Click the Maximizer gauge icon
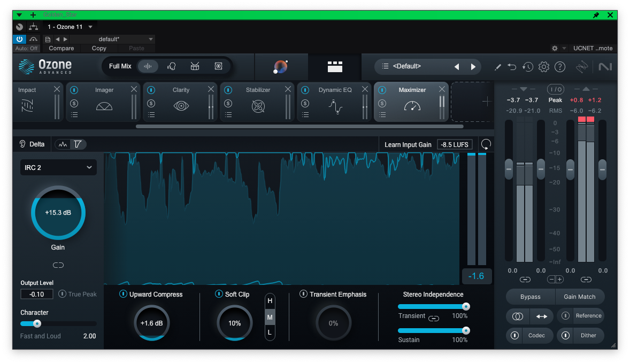630x364 pixels. 412,106
